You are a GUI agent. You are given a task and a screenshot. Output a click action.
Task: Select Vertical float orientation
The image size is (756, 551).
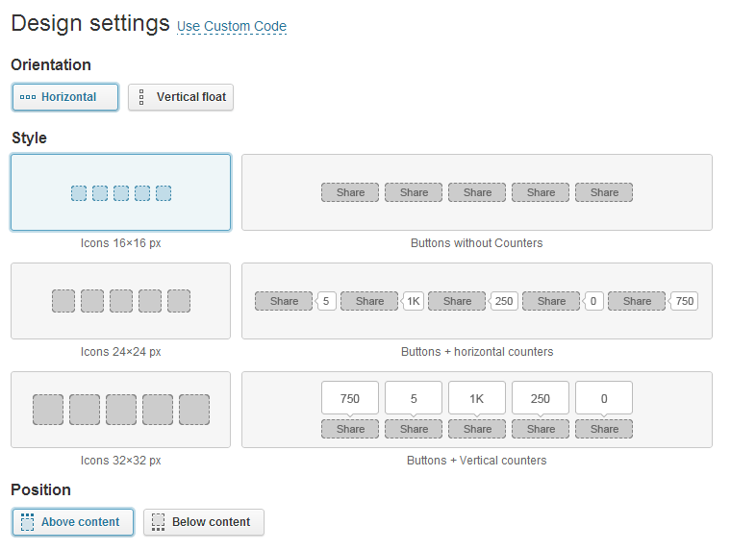[x=181, y=97]
